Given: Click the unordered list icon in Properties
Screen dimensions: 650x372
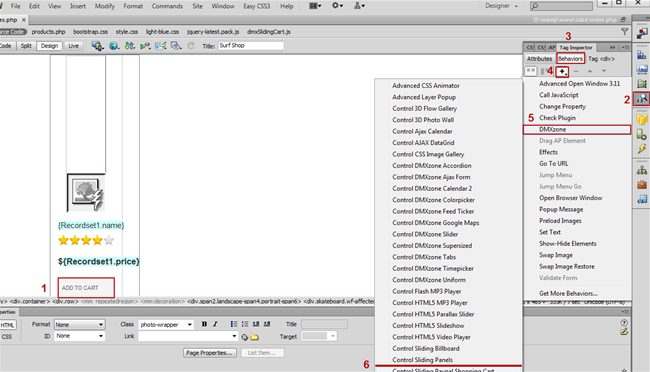Looking at the screenshot, I should pos(234,324).
